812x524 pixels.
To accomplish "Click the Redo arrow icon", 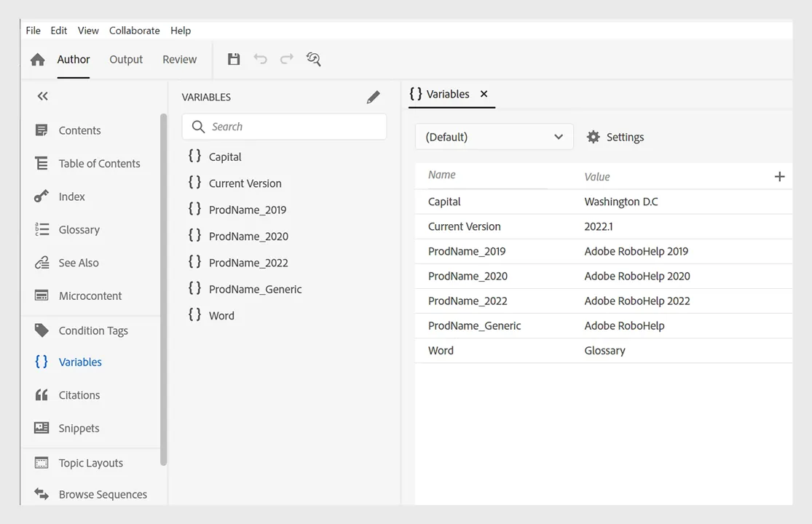I will click(x=287, y=59).
